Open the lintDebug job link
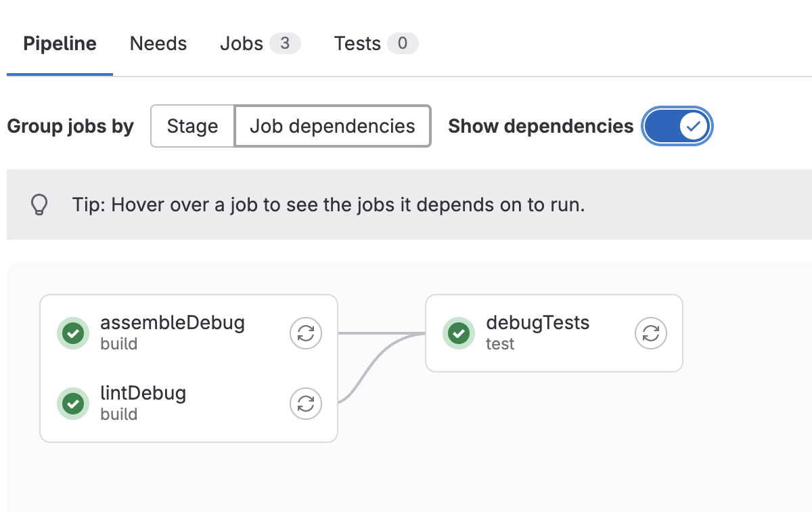The height and width of the screenshot is (512, 812). point(143,393)
